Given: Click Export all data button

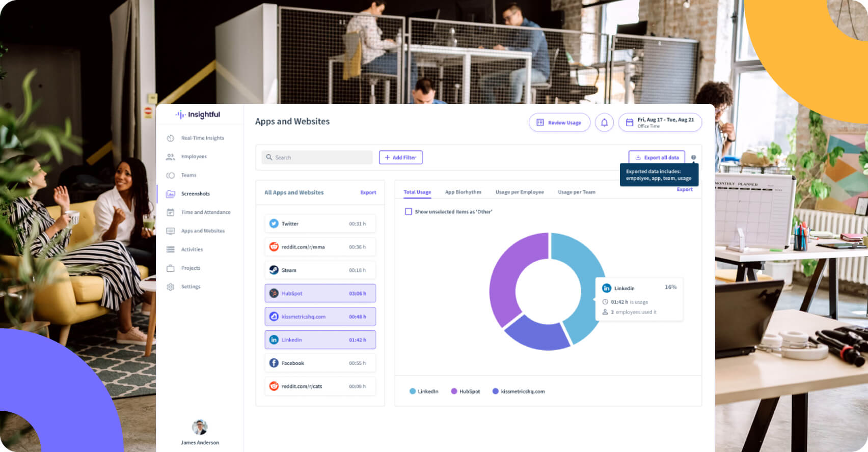Looking at the screenshot, I should pos(657,157).
